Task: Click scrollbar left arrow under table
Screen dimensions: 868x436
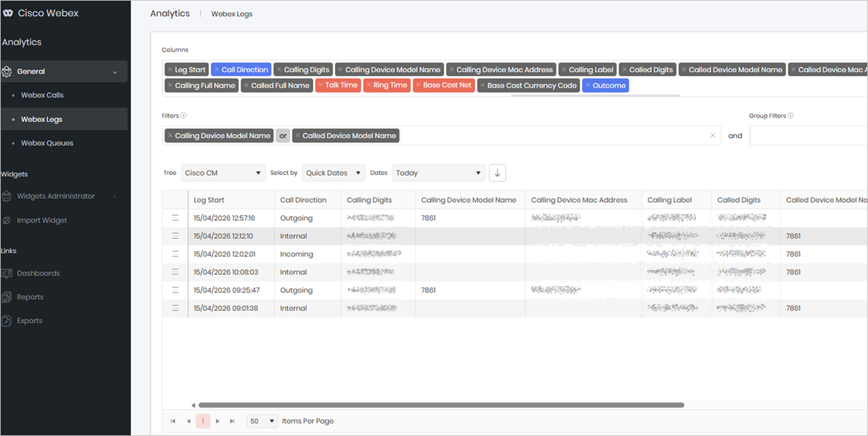Action: click(193, 405)
